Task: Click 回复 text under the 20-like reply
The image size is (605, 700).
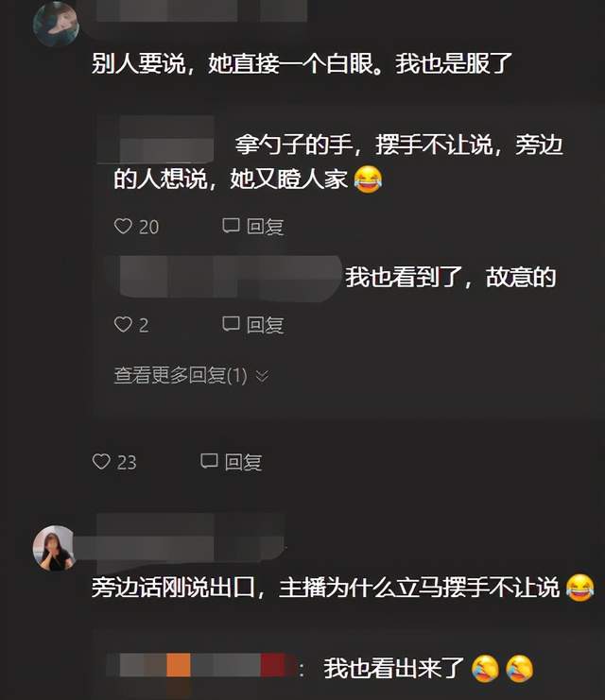Action: (265, 227)
